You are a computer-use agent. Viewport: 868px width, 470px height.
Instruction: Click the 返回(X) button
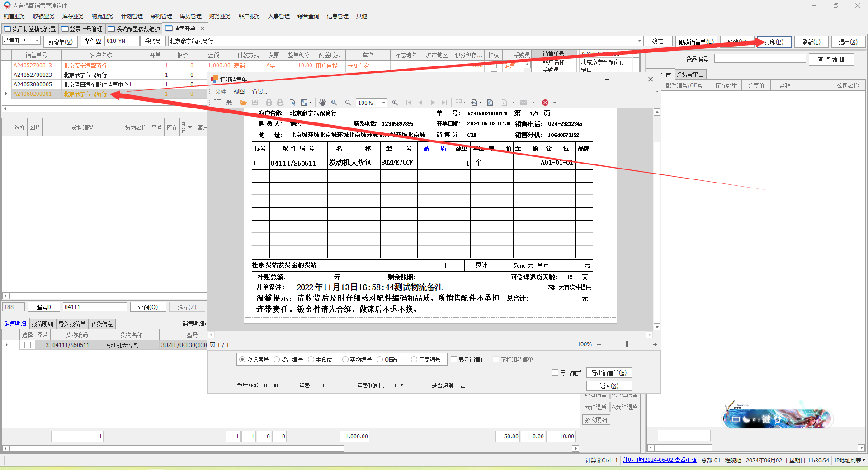[x=609, y=386]
